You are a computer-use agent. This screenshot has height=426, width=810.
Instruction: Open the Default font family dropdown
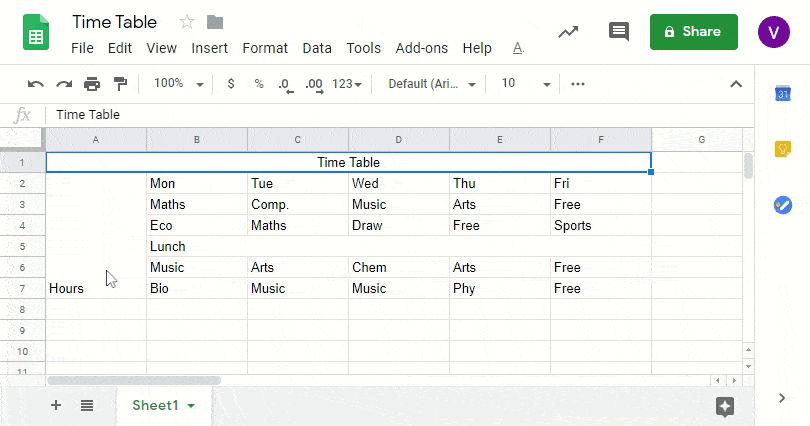tap(430, 84)
